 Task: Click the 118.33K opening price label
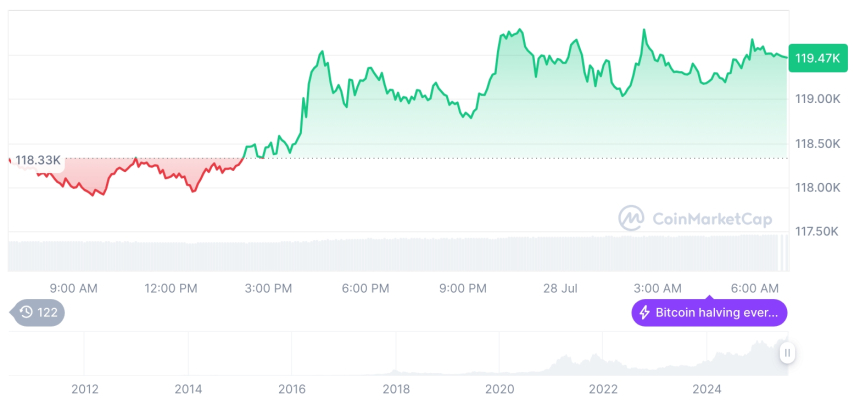coord(38,160)
